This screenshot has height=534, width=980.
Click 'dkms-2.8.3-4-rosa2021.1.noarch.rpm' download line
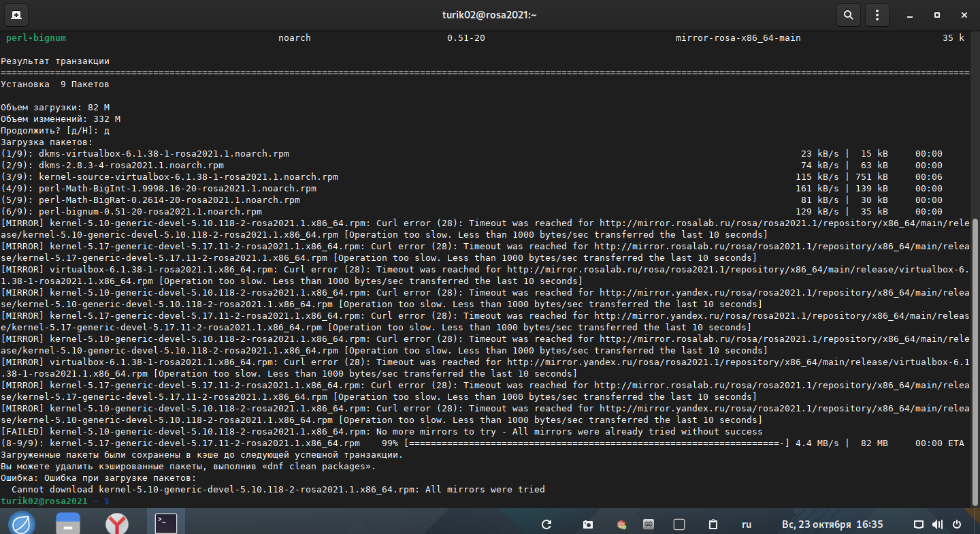(472, 166)
